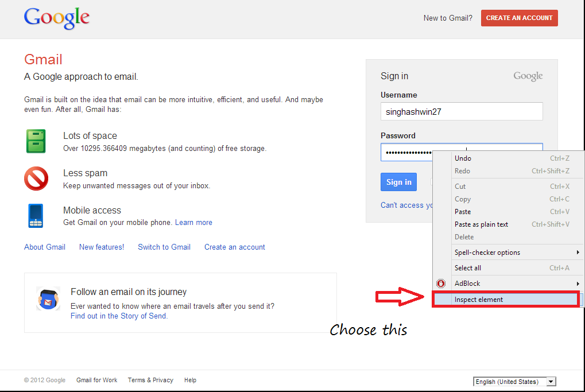
Task: Click the Sign in heading text
Action: (394, 76)
